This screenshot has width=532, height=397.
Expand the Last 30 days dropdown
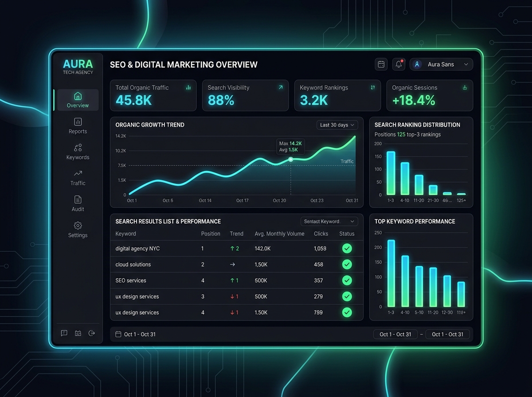click(337, 125)
